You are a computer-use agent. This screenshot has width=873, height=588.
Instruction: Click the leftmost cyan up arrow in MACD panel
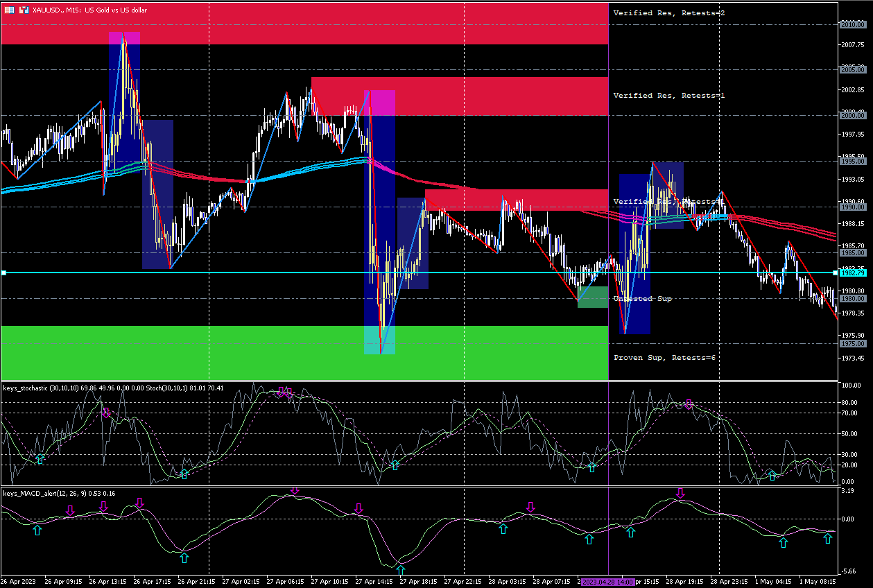tap(37, 530)
